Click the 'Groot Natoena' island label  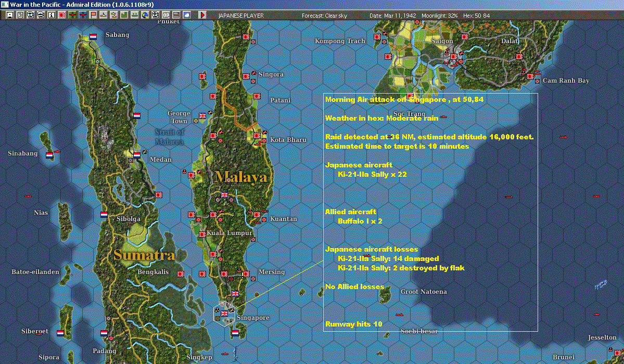pyautogui.click(x=424, y=292)
